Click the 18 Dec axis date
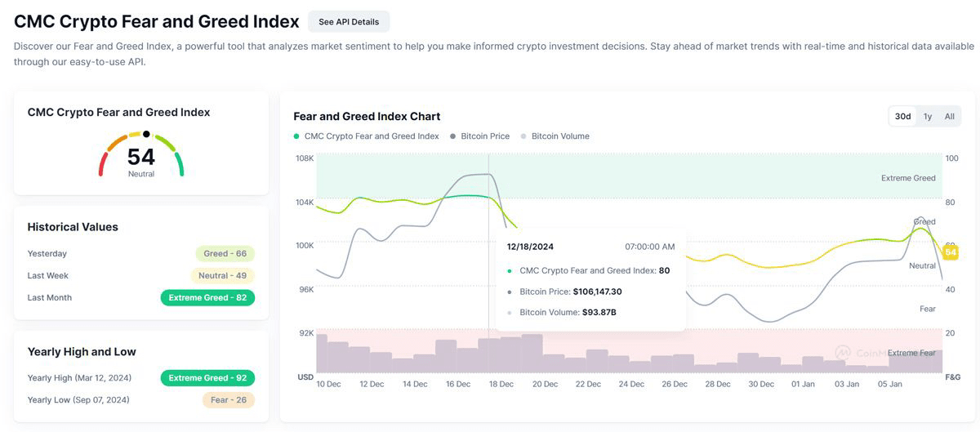This screenshot has height=432, width=980. click(501, 384)
